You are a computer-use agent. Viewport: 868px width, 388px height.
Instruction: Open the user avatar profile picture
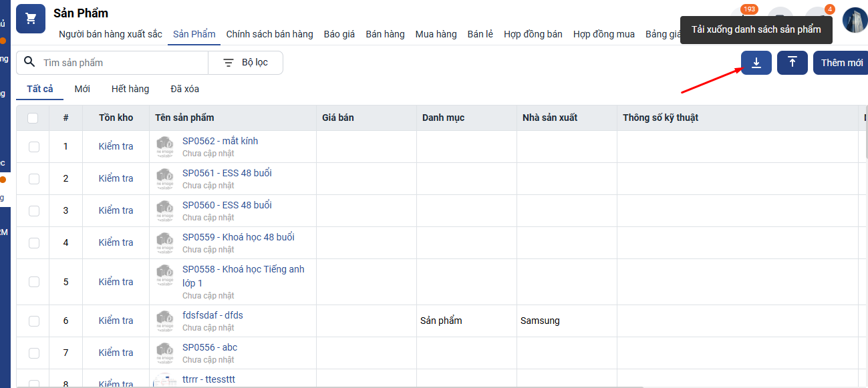855,20
